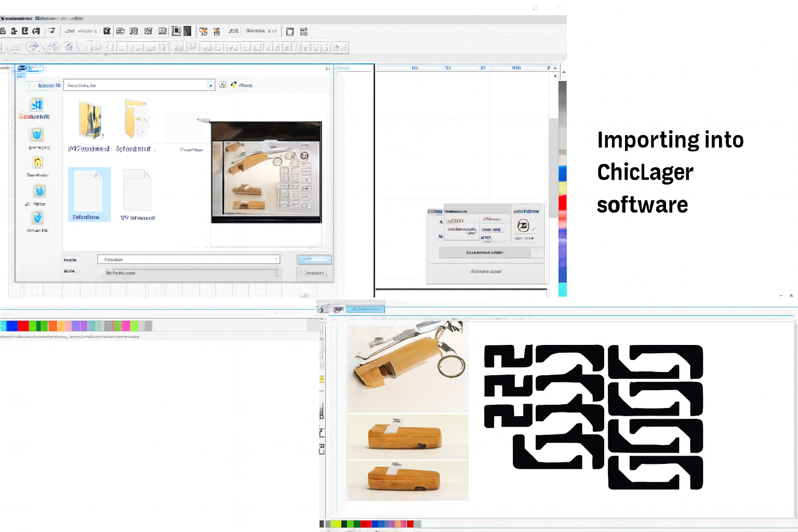798x532 pixels.
Task: Click the small yellow icon in the lower-left toolbox
Action: click(322, 380)
